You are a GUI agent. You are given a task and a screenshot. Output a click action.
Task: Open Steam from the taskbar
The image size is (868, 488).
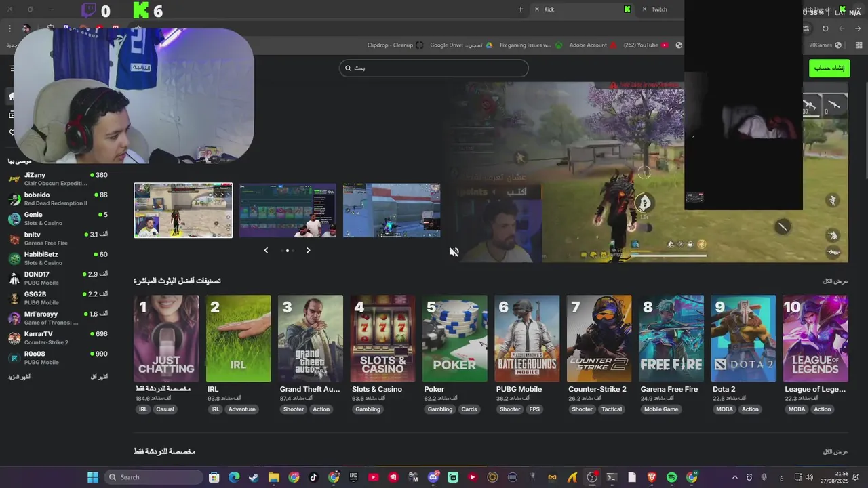tap(254, 477)
